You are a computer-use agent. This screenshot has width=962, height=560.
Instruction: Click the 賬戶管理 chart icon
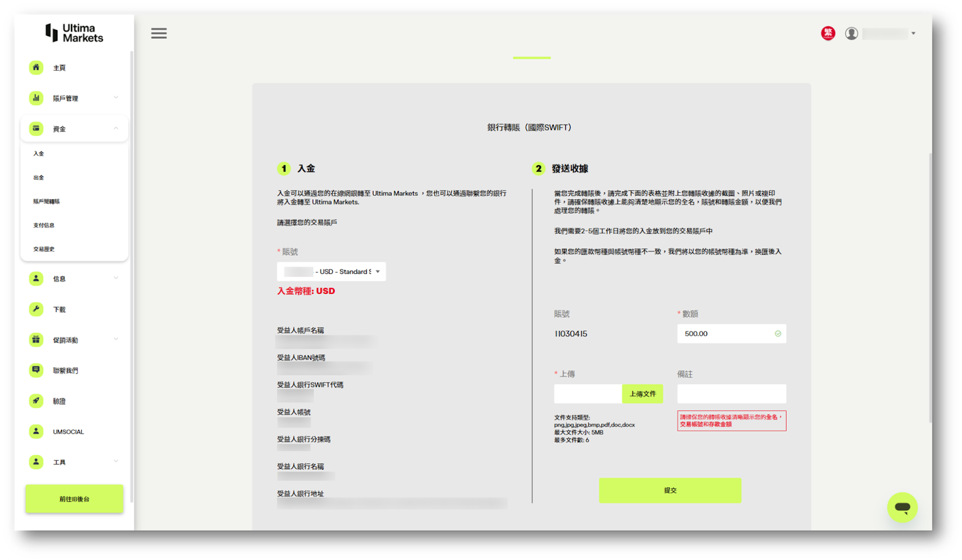36,98
